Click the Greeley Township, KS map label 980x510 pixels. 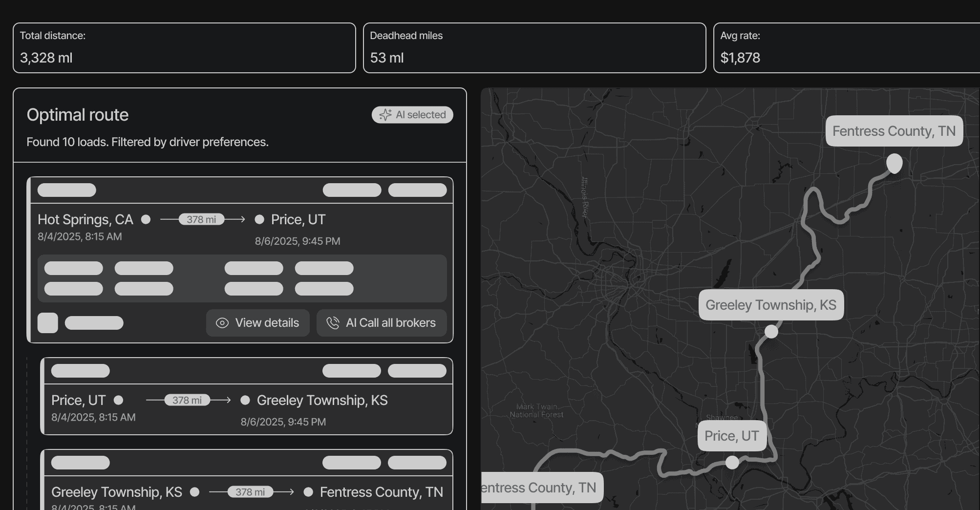coord(771,305)
